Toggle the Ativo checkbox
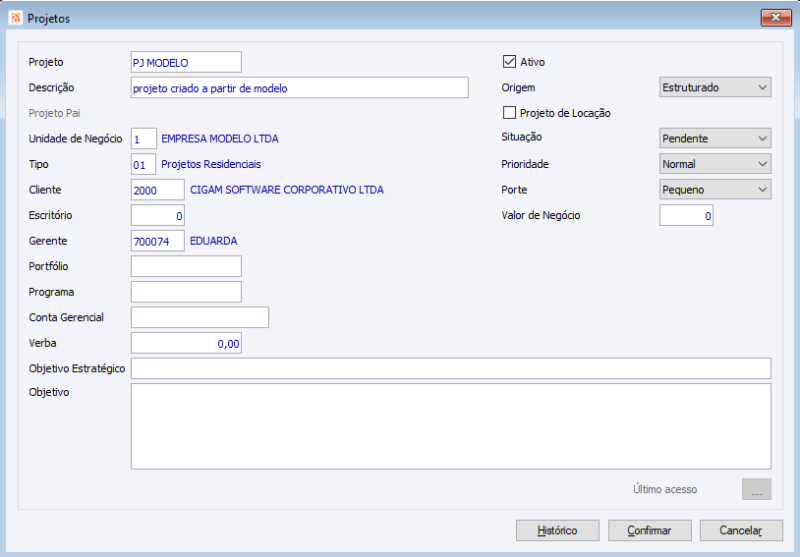The width and height of the screenshot is (800, 557). 509,62
